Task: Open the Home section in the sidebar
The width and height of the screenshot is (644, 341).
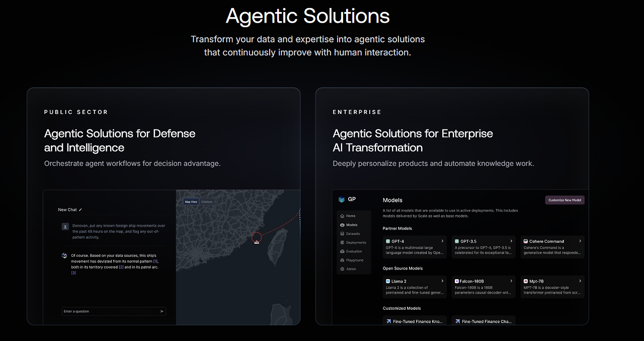Action: [349, 216]
